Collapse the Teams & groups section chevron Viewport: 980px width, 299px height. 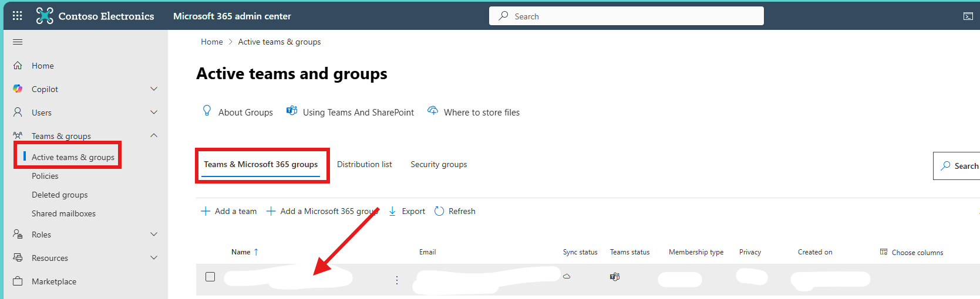[154, 135]
